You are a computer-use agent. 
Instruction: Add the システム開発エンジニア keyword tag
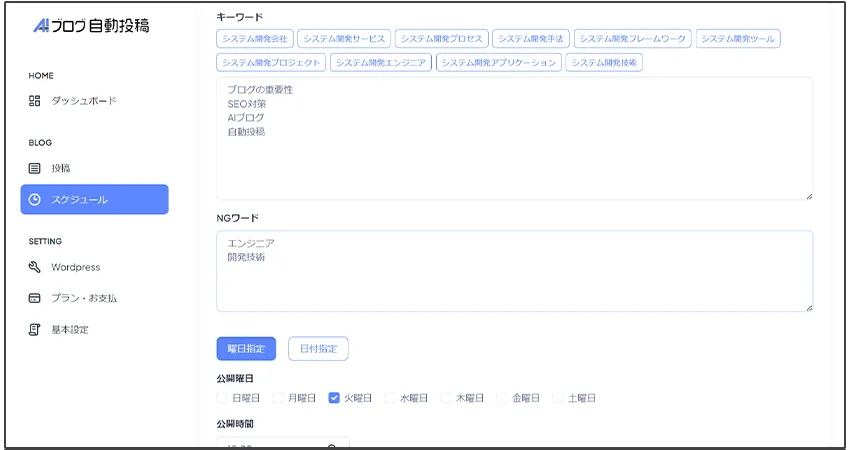(x=380, y=62)
